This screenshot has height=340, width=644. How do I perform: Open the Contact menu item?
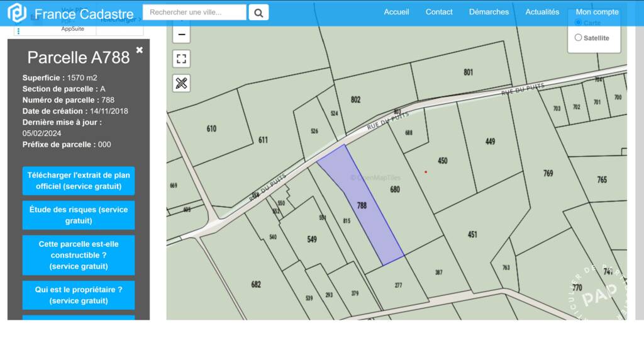pos(439,12)
